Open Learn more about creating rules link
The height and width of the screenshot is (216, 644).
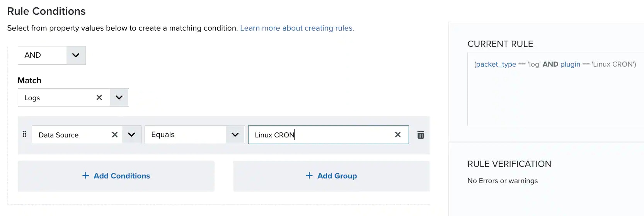click(x=297, y=28)
